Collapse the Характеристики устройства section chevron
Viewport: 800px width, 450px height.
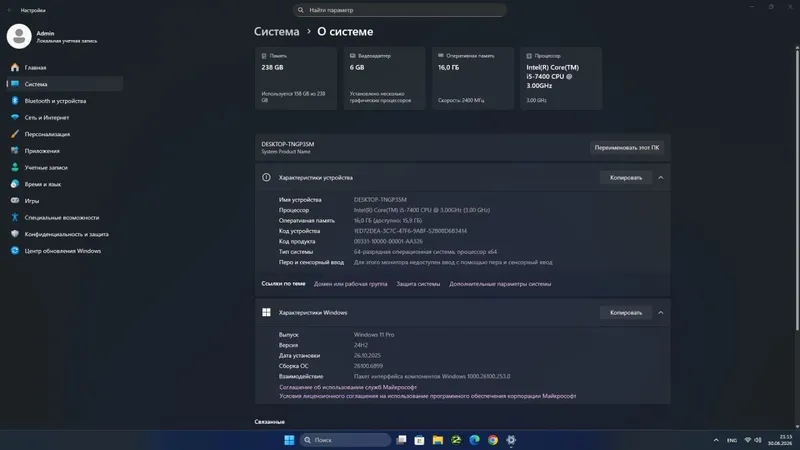point(661,178)
